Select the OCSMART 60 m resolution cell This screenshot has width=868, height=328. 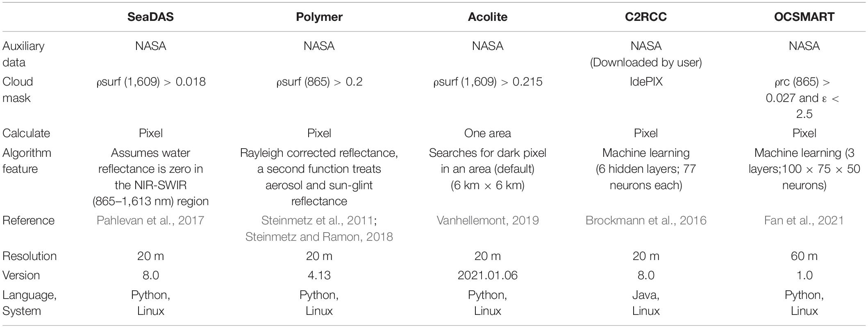coord(804,256)
